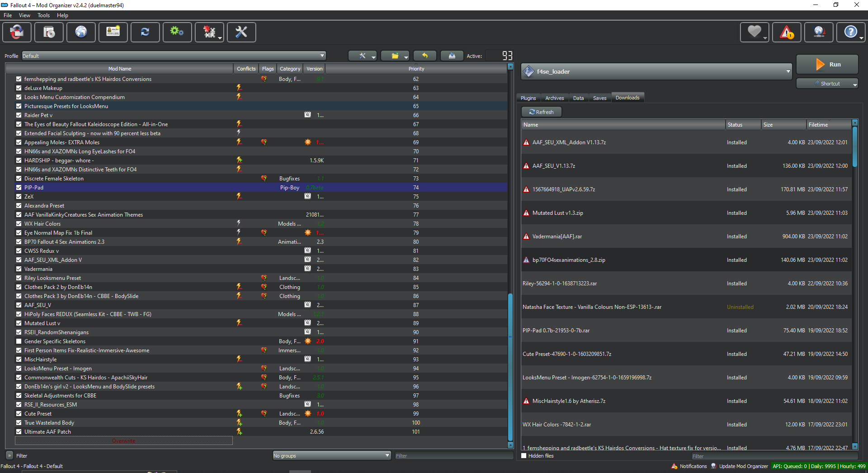Expand the Help icon dropdown arrow

click(x=861, y=38)
